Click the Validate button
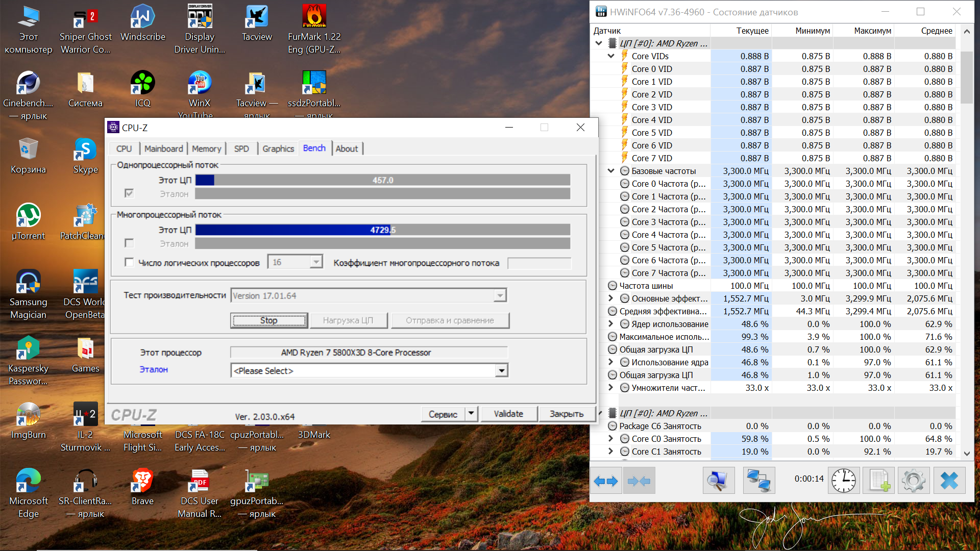The width and height of the screenshot is (980, 551). (508, 414)
